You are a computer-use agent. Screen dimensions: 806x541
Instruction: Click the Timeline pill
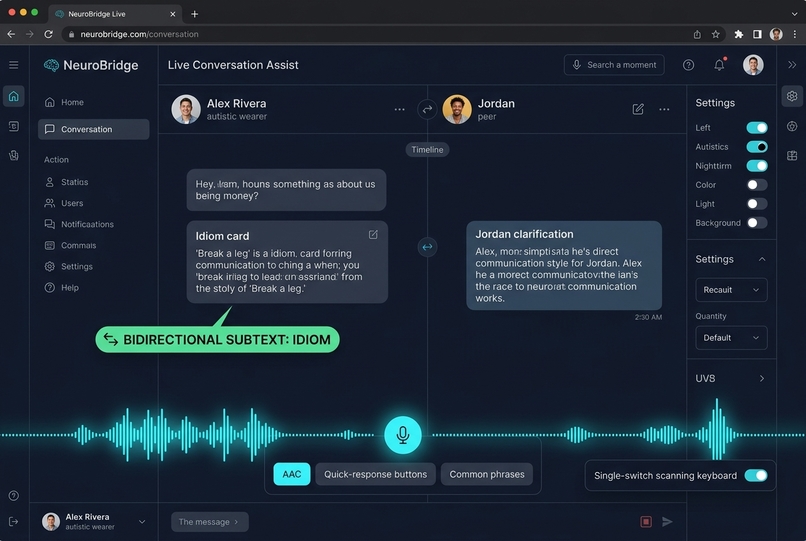click(x=427, y=150)
